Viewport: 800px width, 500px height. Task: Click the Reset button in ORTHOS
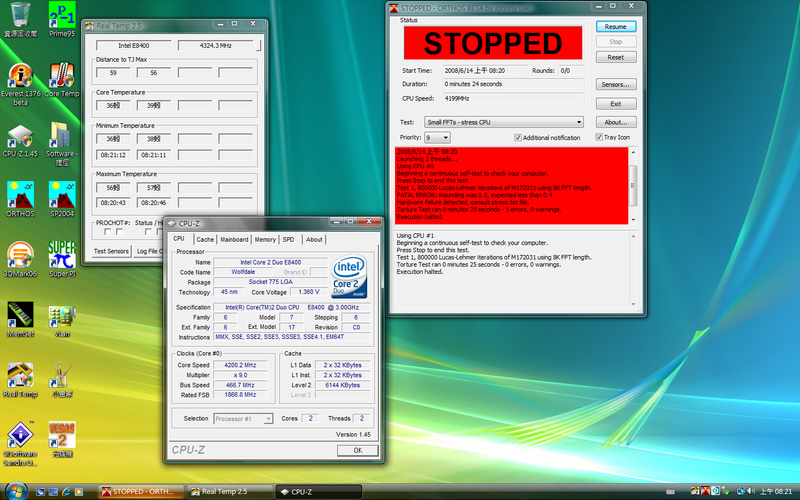pyautogui.click(x=616, y=57)
